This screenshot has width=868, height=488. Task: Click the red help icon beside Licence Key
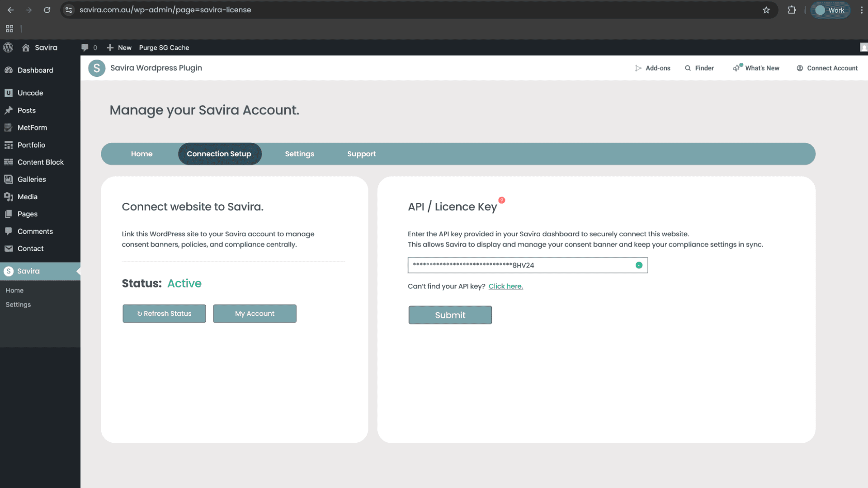pyautogui.click(x=501, y=200)
